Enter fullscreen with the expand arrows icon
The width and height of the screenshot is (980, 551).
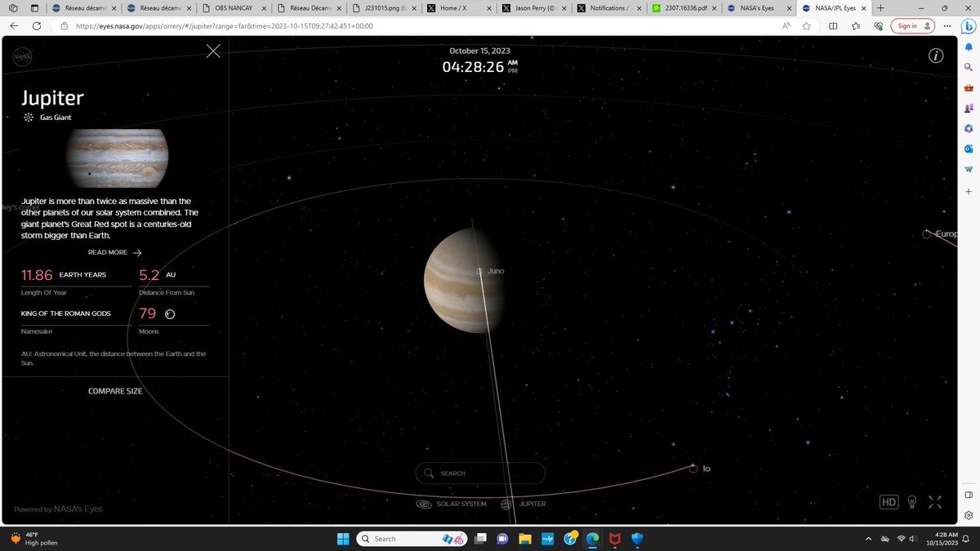coord(936,502)
